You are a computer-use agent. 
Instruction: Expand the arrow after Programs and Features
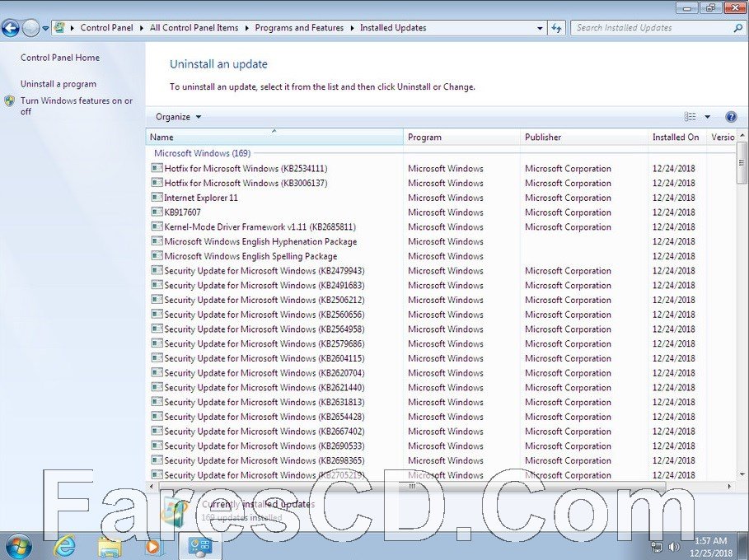pos(352,28)
